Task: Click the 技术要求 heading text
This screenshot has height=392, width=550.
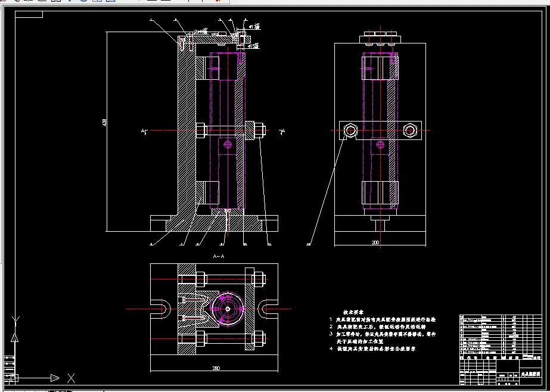Action: coord(353,312)
